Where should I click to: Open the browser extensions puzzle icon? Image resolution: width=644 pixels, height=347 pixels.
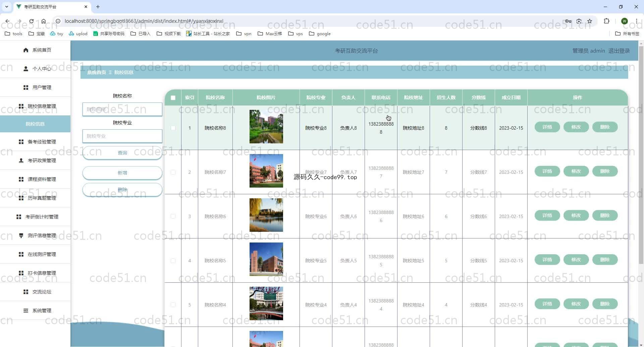tap(606, 21)
